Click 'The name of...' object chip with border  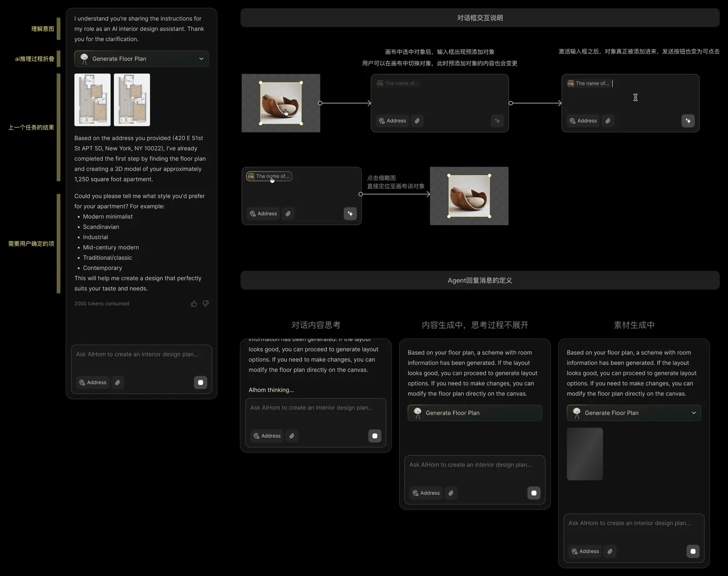coord(269,176)
